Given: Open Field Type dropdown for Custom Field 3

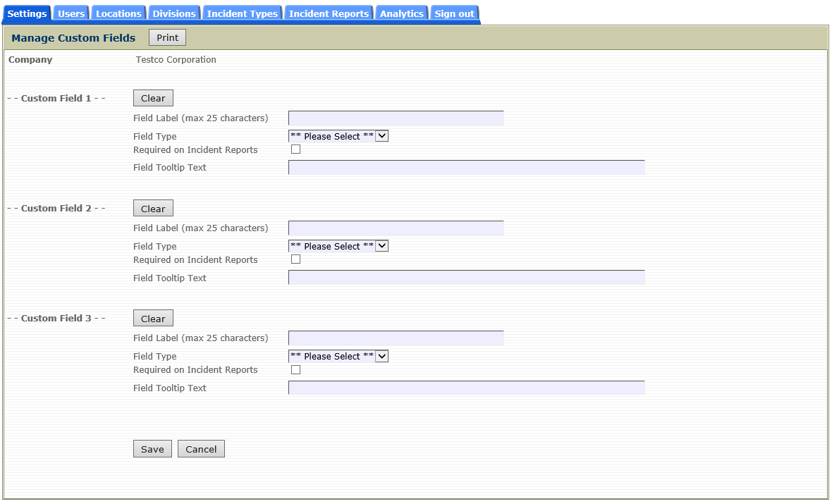Looking at the screenshot, I should coord(338,356).
